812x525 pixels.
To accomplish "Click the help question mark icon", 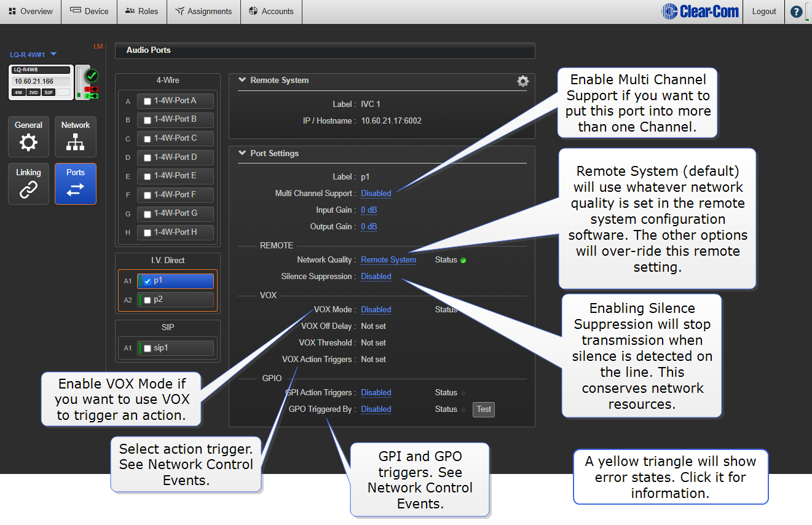I will pos(796,12).
